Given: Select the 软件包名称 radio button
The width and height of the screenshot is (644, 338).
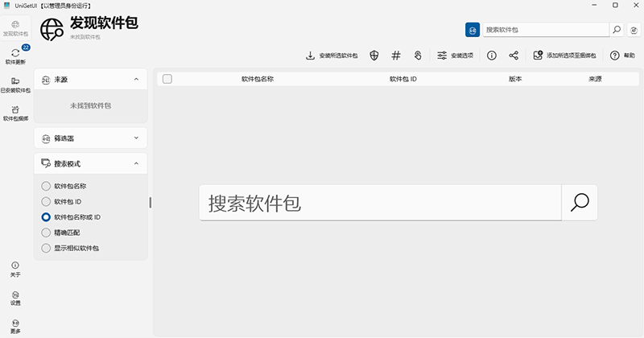Looking at the screenshot, I should pyautogui.click(x=46, y=187).
